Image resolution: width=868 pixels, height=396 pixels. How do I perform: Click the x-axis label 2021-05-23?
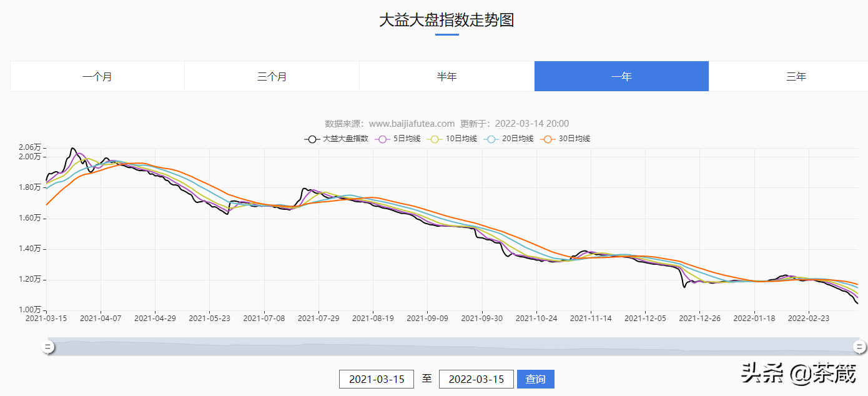point(209,318)
